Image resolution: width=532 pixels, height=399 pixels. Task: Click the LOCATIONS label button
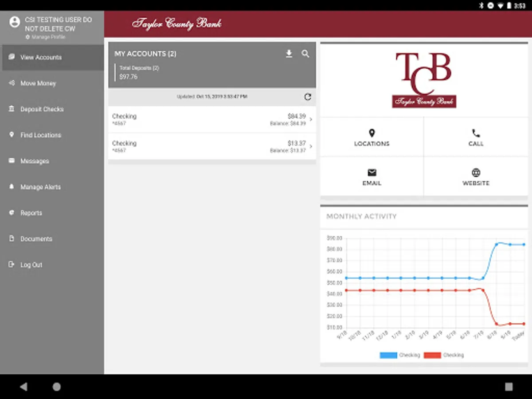[372, 144]
